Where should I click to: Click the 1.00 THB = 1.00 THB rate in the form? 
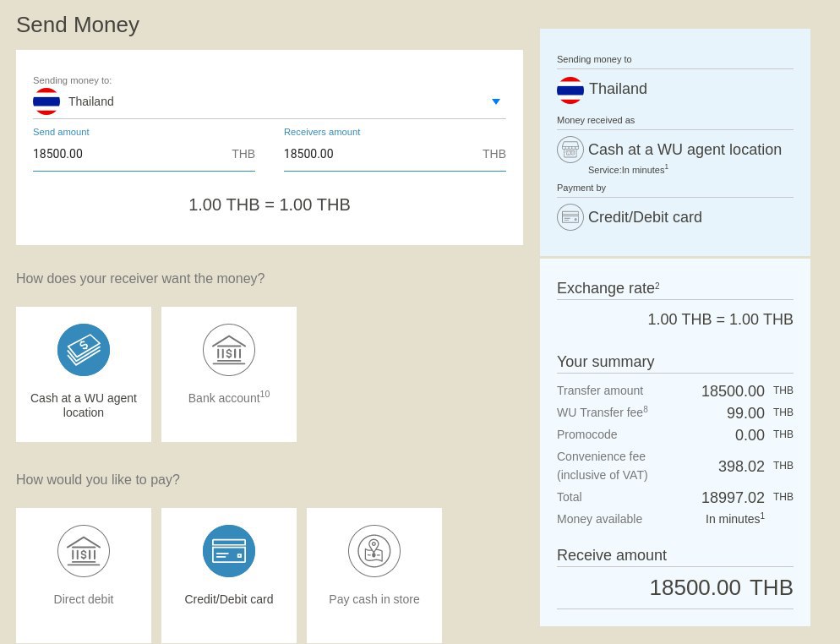[270, 205]
